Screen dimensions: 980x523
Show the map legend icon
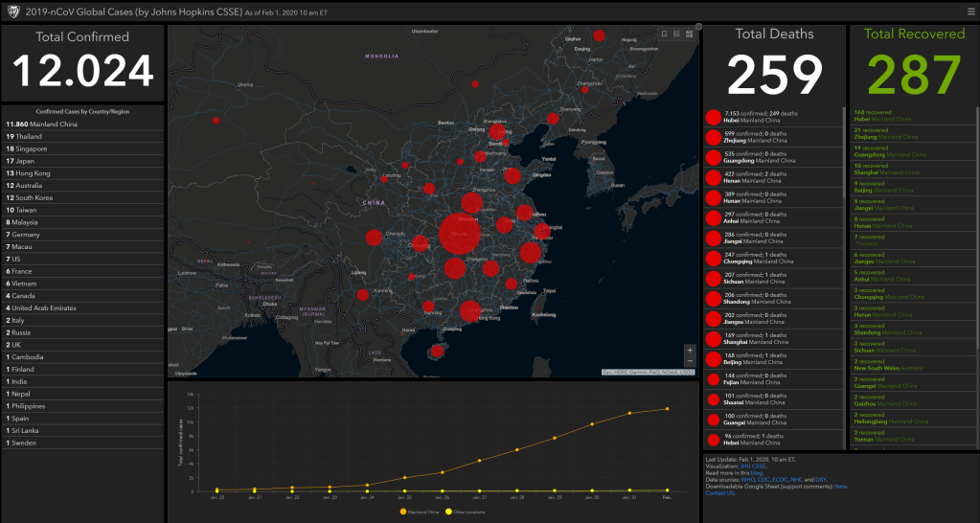(x=676, y=34)
